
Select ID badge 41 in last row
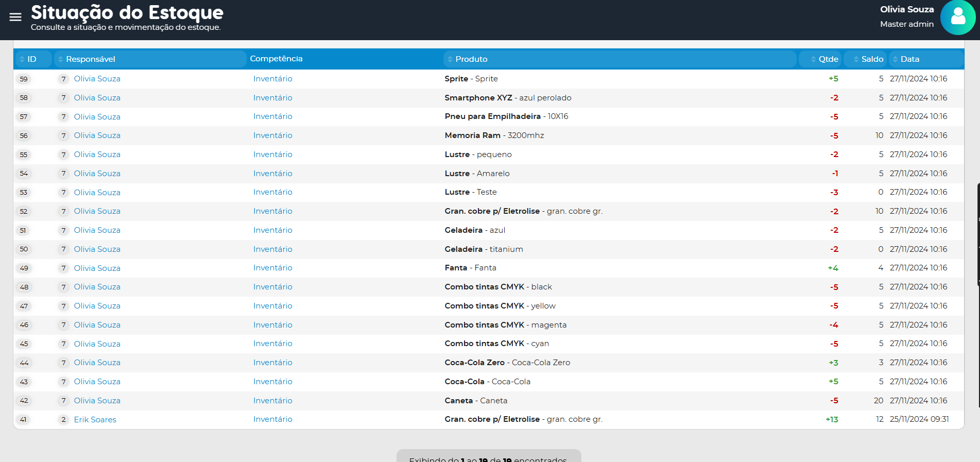point(23,420)
